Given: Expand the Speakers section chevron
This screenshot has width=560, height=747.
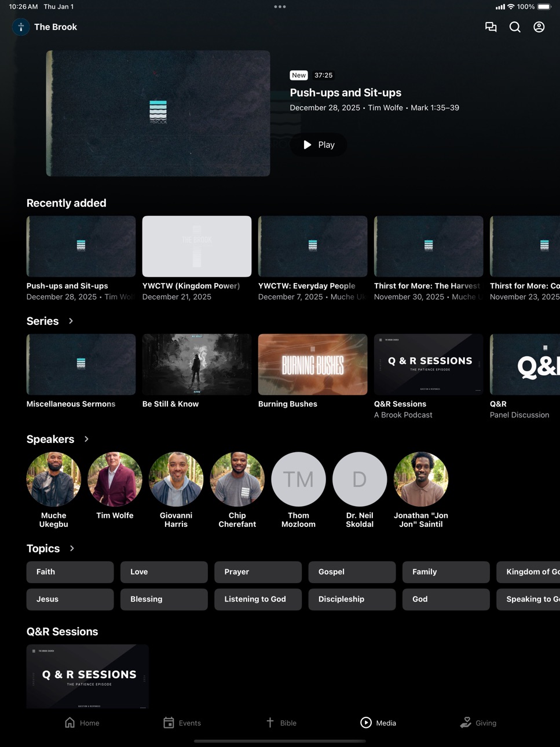Looking at the screenshot, I should pos(86,439).
